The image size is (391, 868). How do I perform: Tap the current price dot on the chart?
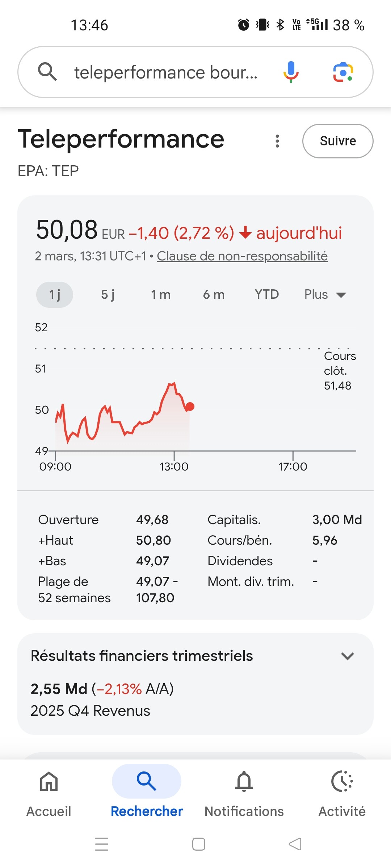(190, 407)
